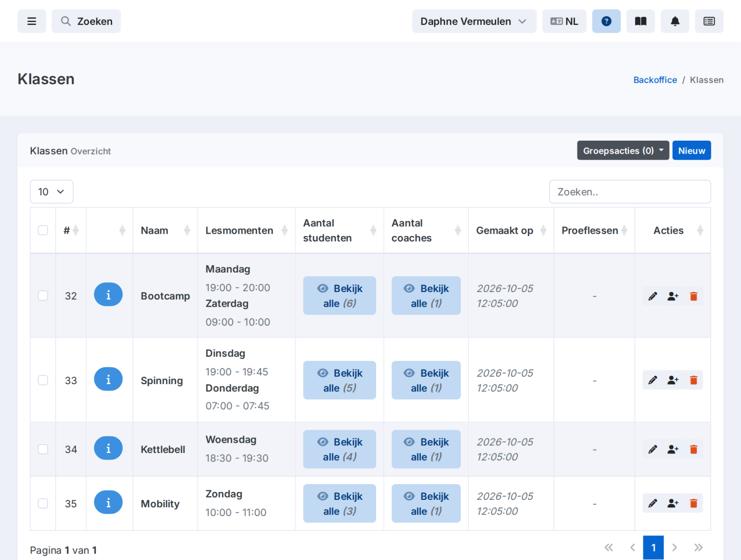Viewport: 741px width, 560px height.
Task: Open the hamburger sidebar menu
Action: tap(31, 21)
